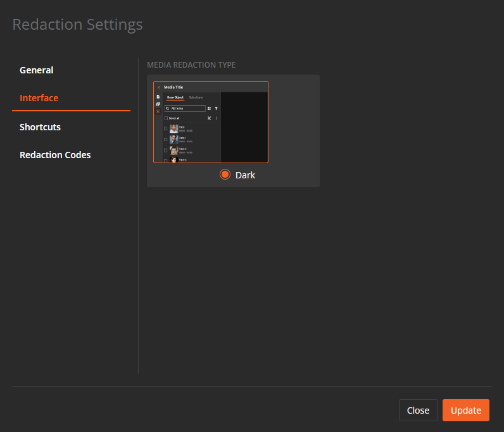Click the Close button
This screenshot has width=504, height=432.
[x=418, y=410]
